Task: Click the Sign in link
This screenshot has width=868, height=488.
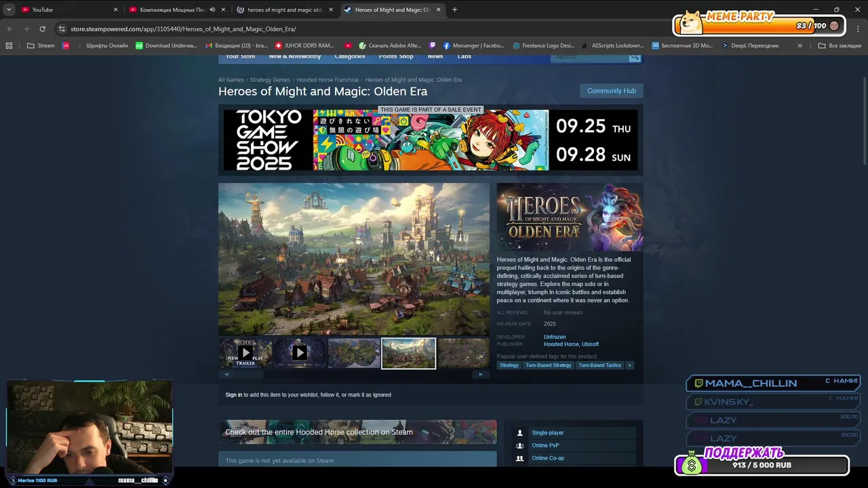Action: coord(233,394)
